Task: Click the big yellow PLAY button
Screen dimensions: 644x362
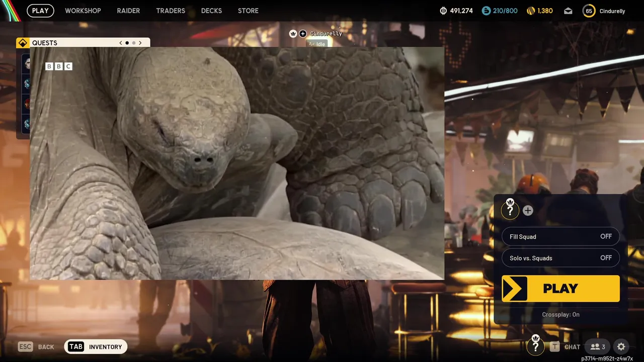Action: 560,288
